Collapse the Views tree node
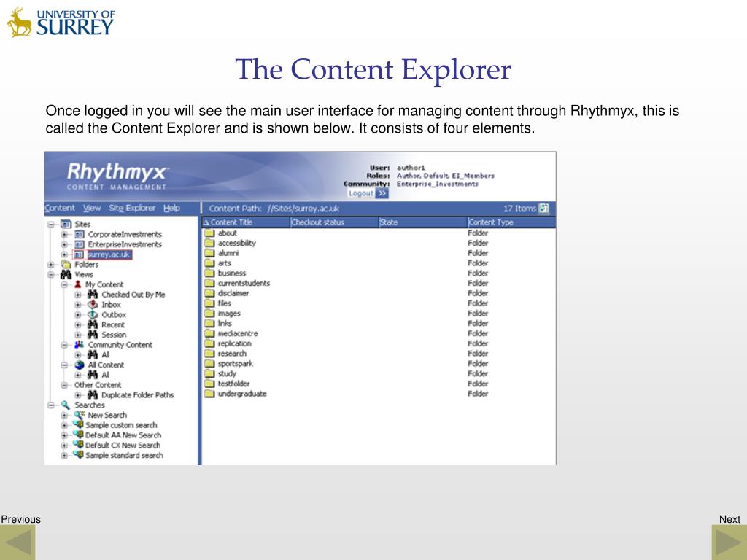747x560 pixels. pyautogui.click(x=50, y=275)
